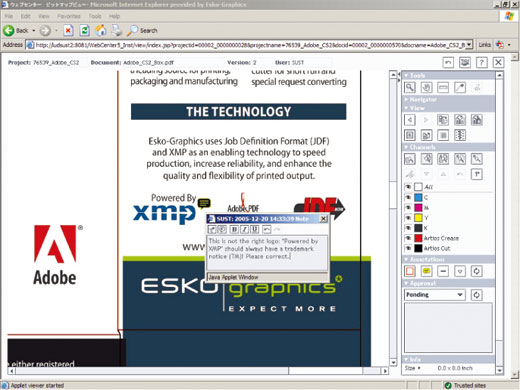The image size is (520, 390).
Task: Click the T icon in Channels panel
Action: point(477,174)
